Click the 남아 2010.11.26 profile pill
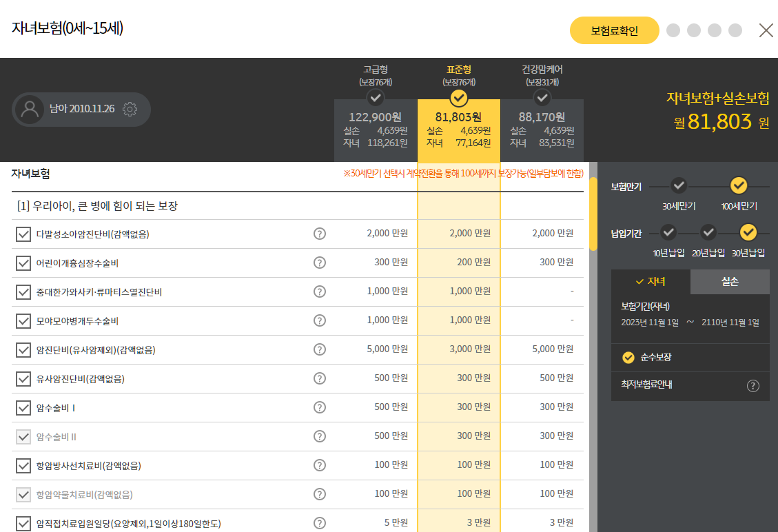Image resolution: width=778 pixels, height=532 pixels. coord(81,109)
